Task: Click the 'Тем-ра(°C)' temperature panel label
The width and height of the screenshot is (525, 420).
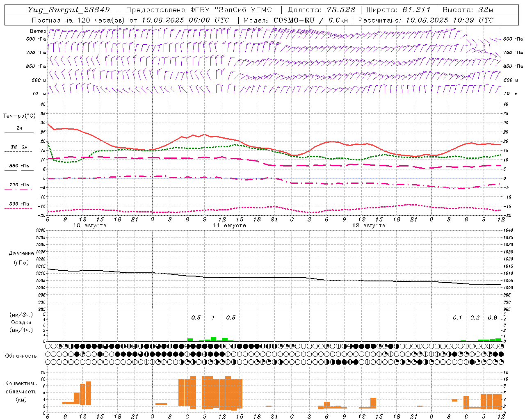Action: [x=19, y=116]
